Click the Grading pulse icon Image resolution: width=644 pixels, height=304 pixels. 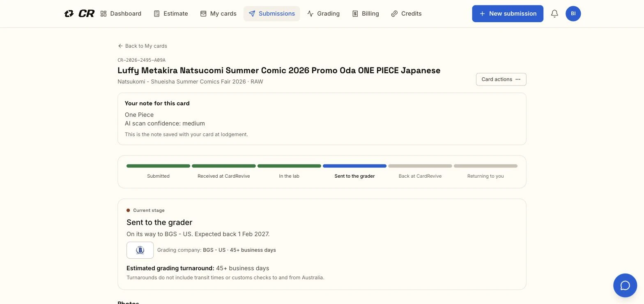pos(310,14)
